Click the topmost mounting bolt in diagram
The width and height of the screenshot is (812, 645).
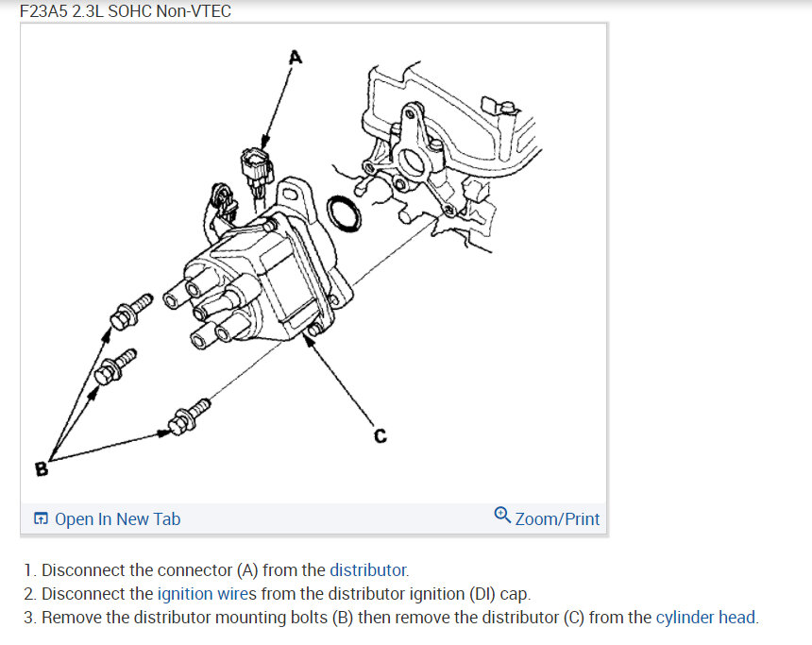point(131,311)
